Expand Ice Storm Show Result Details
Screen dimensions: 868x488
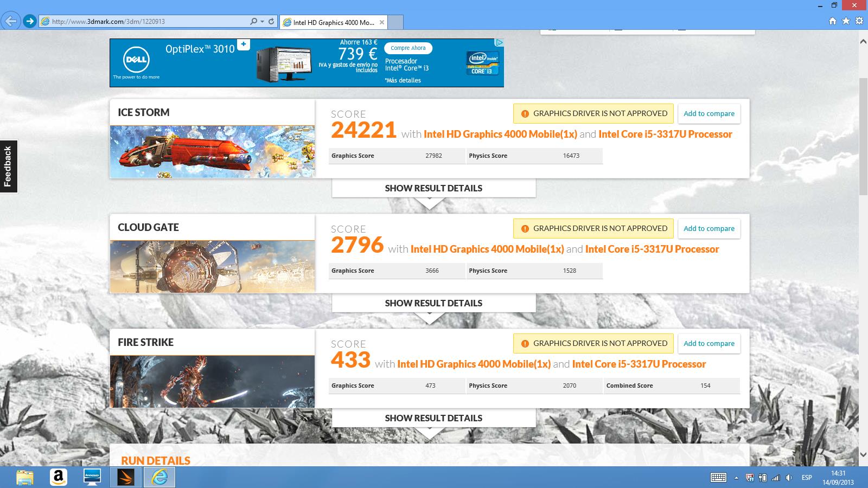(433, 188)
